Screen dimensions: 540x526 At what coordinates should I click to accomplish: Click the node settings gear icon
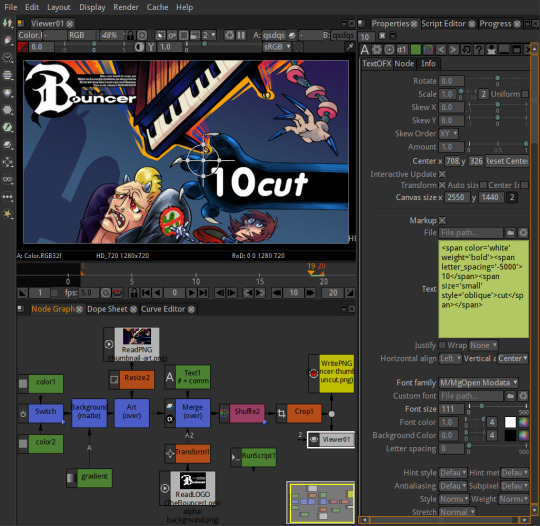pos(377,50)
